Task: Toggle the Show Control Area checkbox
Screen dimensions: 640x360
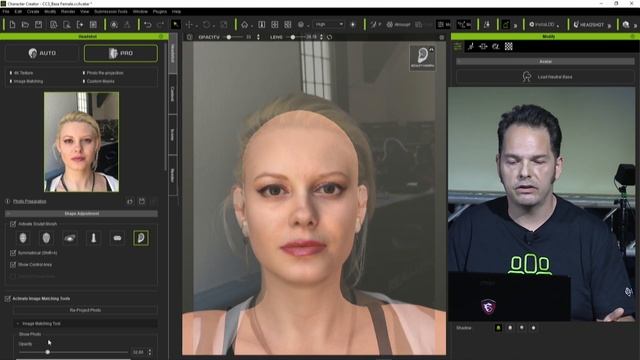Action: (x=13, y=265)
